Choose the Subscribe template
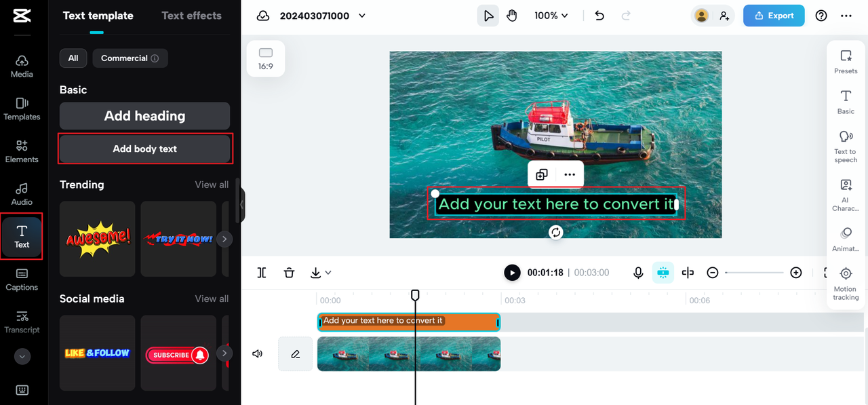 click(178, 353)
